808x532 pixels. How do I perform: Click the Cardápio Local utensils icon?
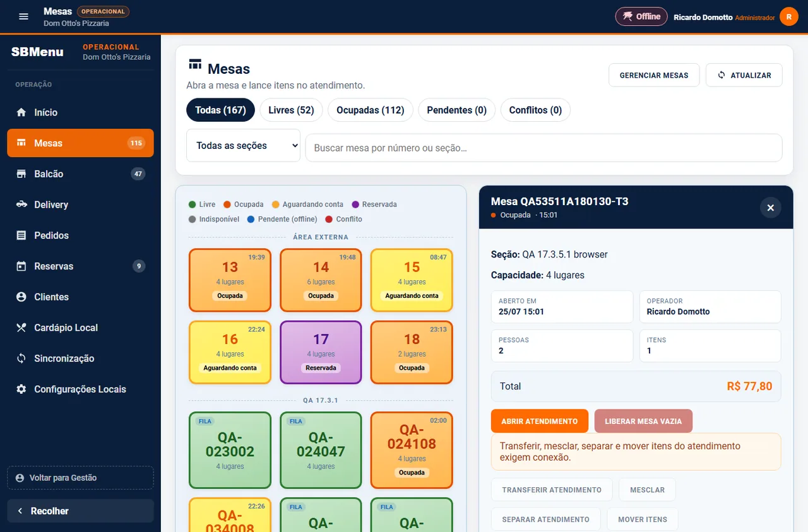coord(21,328)
